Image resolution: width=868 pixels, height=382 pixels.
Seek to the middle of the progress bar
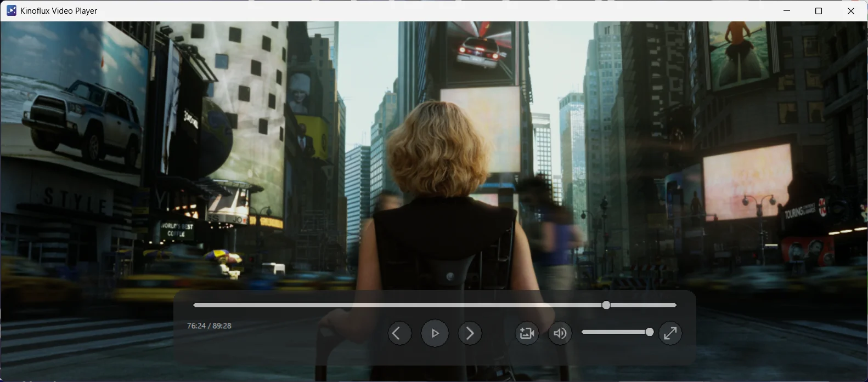[435, 305]
